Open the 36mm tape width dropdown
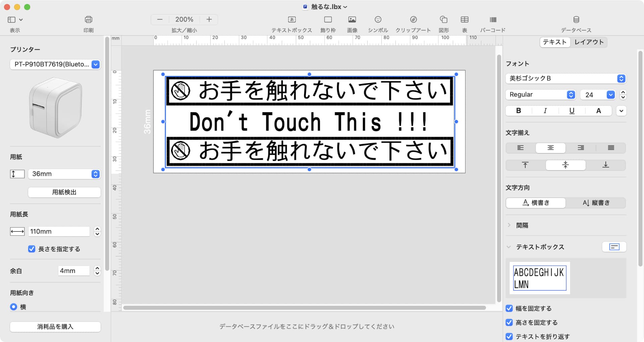The width and height of the screenshot is (644, 342). pyautogui.click(x=95, y=174)
